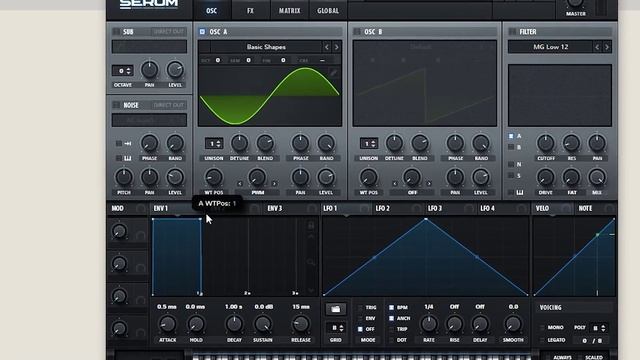Click the Filter Cutoff knob
Viewport: 640px width, 360px height.
point(546,143)
